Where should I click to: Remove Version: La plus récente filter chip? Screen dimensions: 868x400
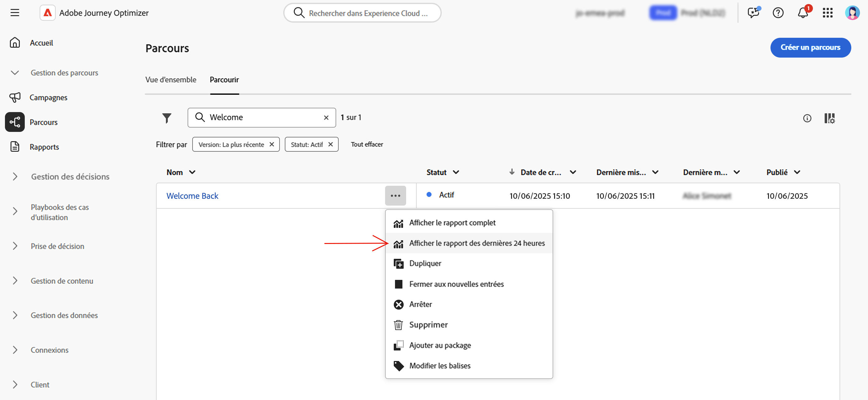(271, 144)
